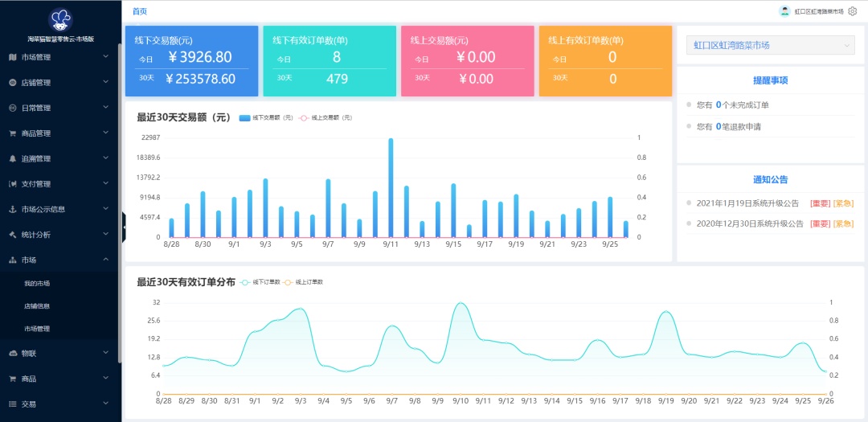Click the 市场管理 map icon in sidebar
The width and height of the screenshot is (868, 422).
[13, 57]
